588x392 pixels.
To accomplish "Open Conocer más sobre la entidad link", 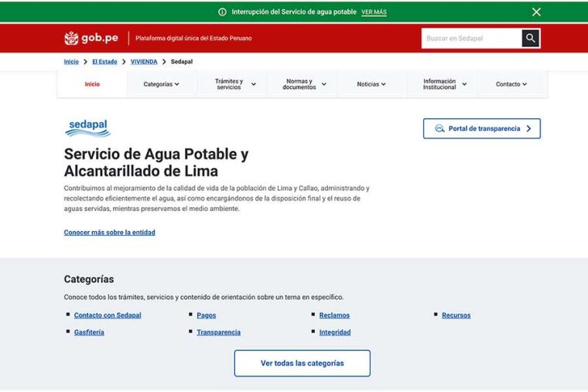I will [x=109, y=232].
